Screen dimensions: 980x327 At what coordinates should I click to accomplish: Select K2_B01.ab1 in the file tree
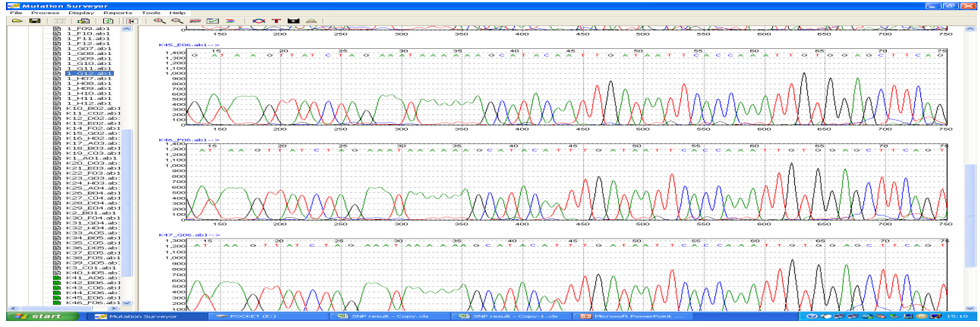pyautogui.click(x=91, y=213)
